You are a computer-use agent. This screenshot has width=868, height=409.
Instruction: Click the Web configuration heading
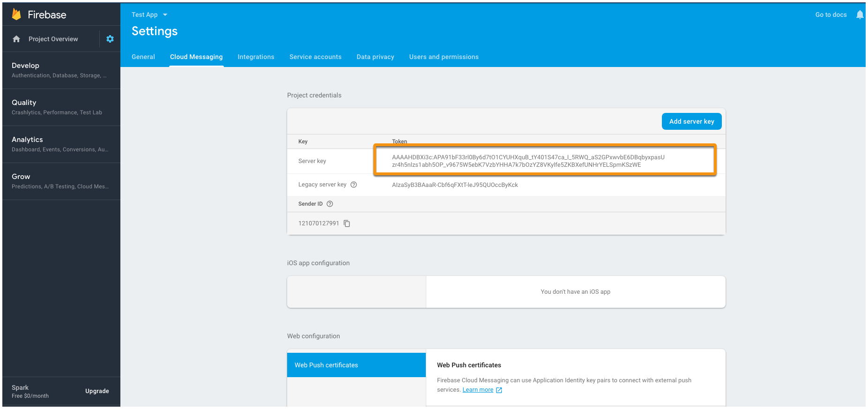(x=313, y=336)
